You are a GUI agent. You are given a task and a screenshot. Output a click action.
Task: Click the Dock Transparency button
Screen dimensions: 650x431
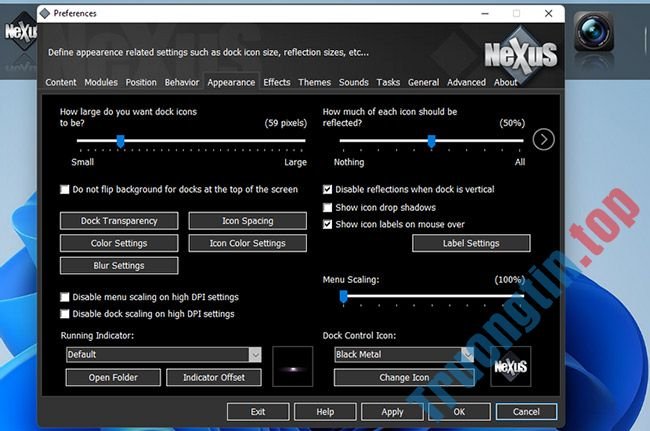119,221
